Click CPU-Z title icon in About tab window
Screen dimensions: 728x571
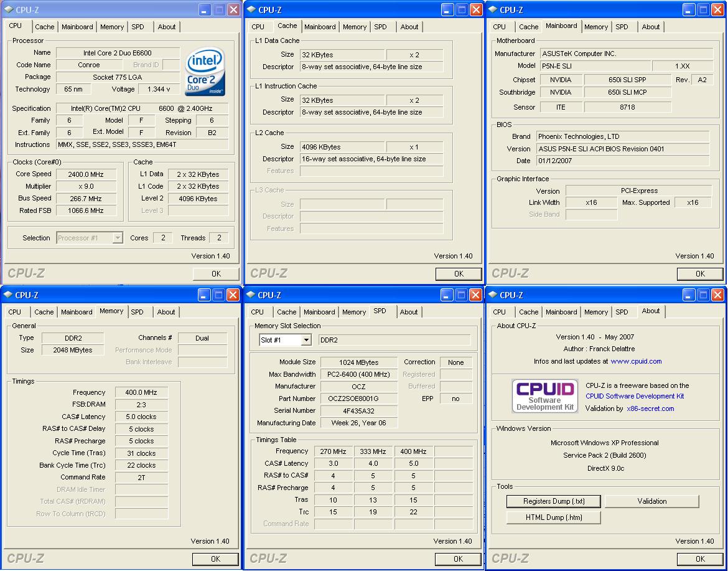[493, 295]
